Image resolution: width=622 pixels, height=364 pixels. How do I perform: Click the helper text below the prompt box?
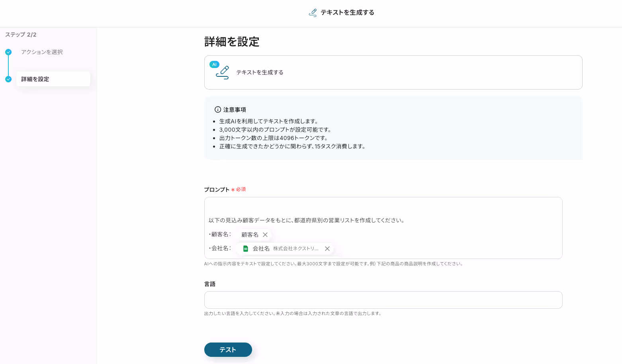point(334,264)
